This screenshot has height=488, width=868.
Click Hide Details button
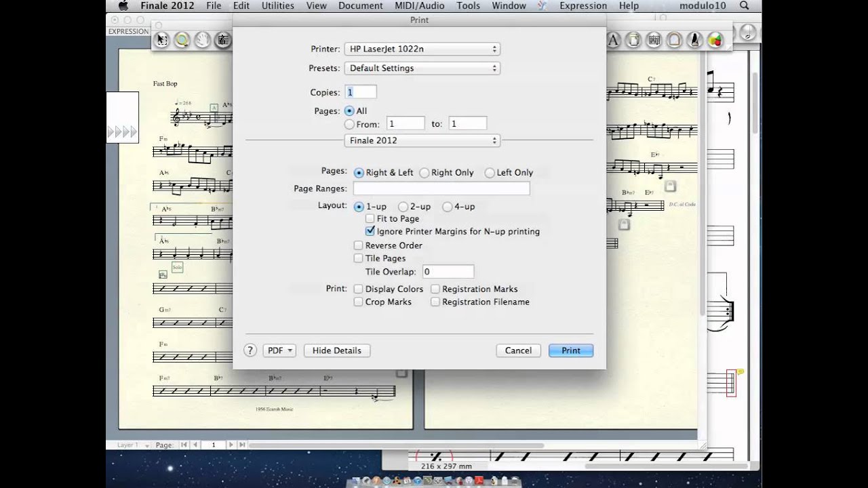pyautogui.click(x=337, y=350)
